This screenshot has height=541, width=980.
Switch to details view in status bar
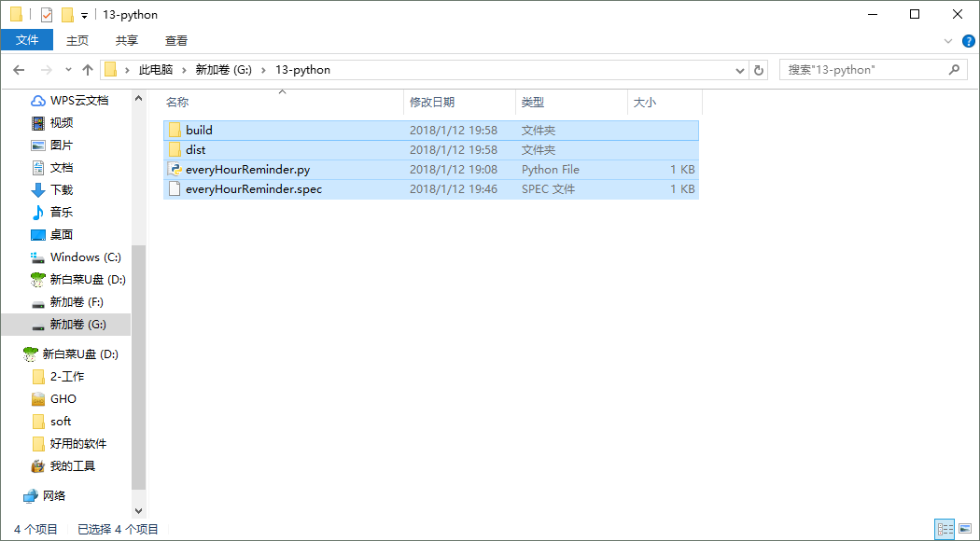[x=945, y=529]
